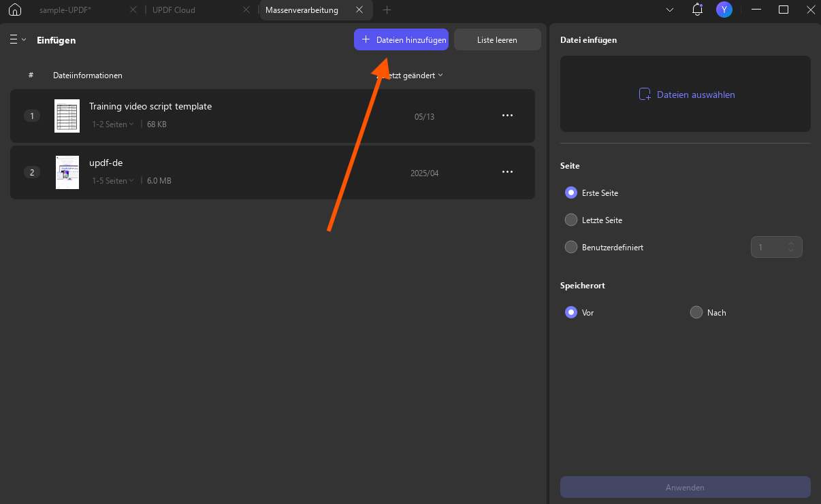Click the Dateiinformationen column header

point(88,75)
